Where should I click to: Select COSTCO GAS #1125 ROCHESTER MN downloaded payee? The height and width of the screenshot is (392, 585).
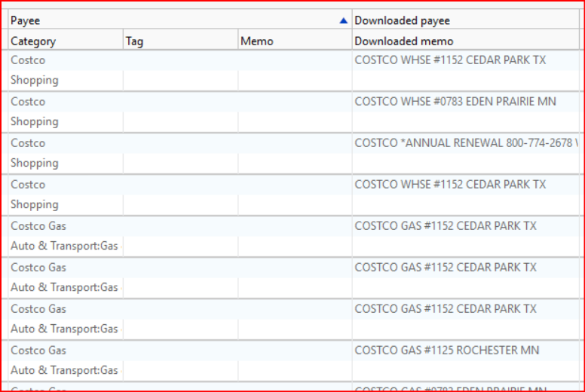coord(446,351)
